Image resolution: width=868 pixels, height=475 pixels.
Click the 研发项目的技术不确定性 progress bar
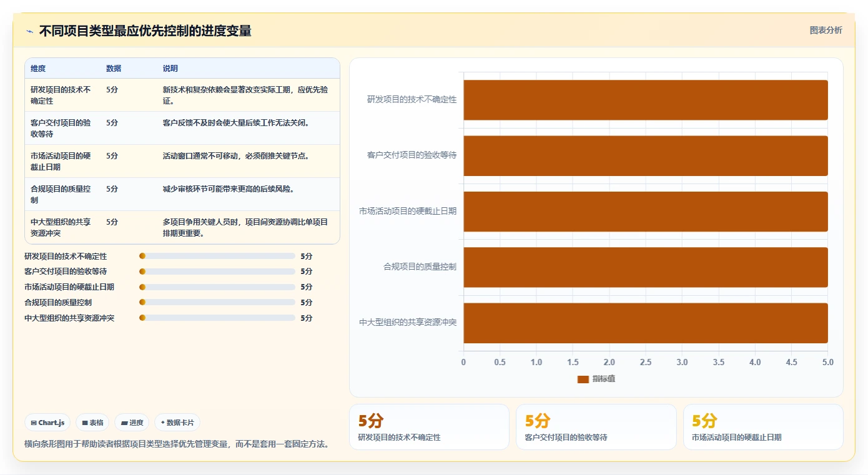tap(217, 256)
